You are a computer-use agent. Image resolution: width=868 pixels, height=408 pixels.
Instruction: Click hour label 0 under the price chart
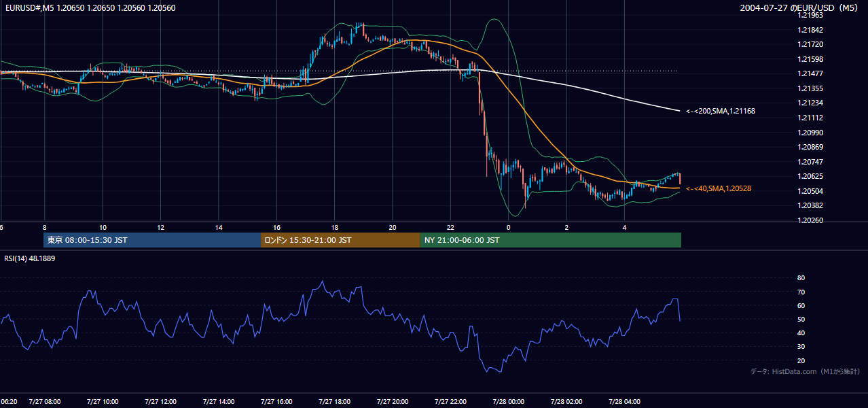coord(508,227)
